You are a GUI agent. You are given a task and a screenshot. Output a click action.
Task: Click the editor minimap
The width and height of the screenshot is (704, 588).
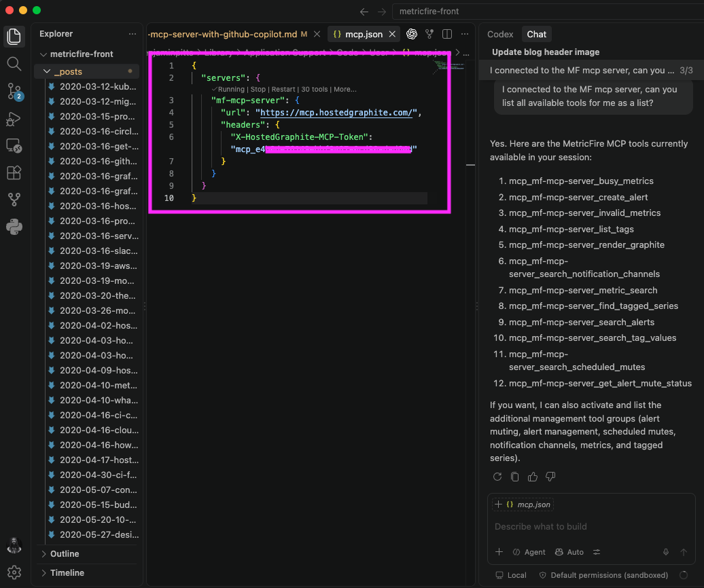click(x=448, y=67)
